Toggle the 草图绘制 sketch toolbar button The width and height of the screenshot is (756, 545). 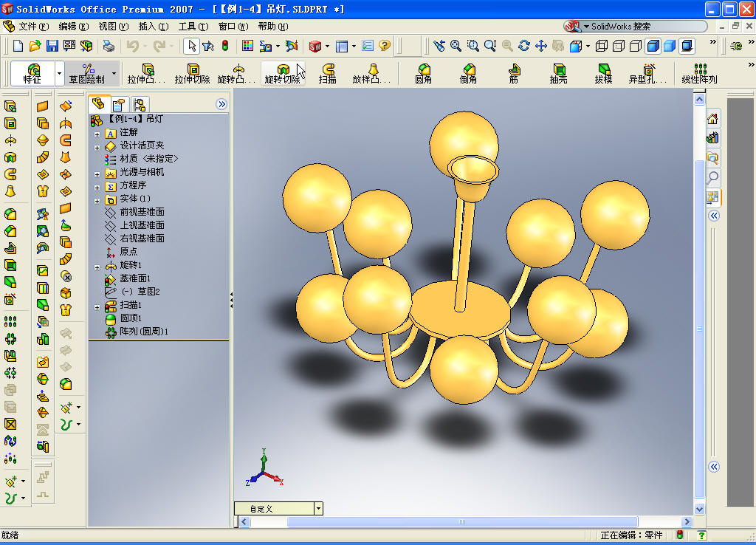[87, 73]
